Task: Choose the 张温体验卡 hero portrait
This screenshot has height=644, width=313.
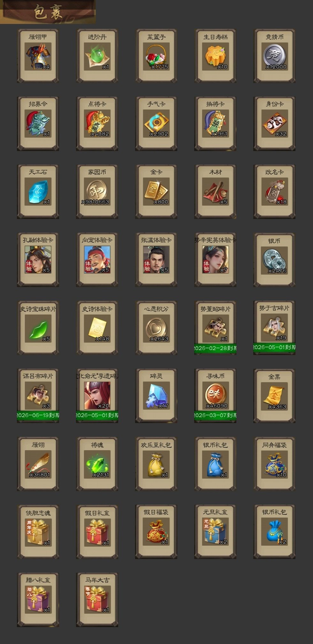Action: [x=156, y=260]
